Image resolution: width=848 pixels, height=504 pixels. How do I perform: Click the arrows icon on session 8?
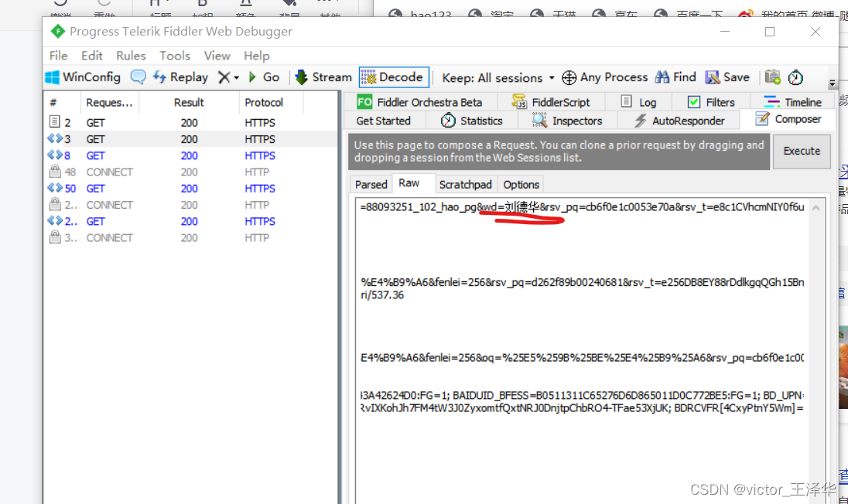coord(55,155)
